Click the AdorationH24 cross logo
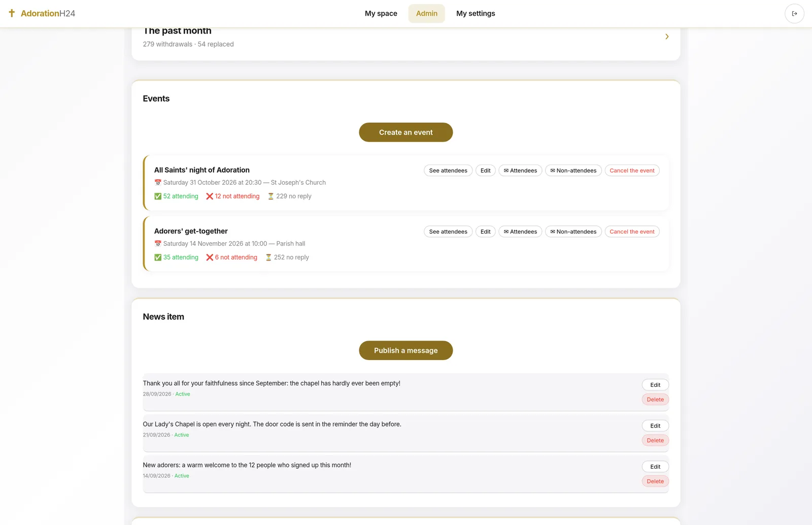 [12, 13]
